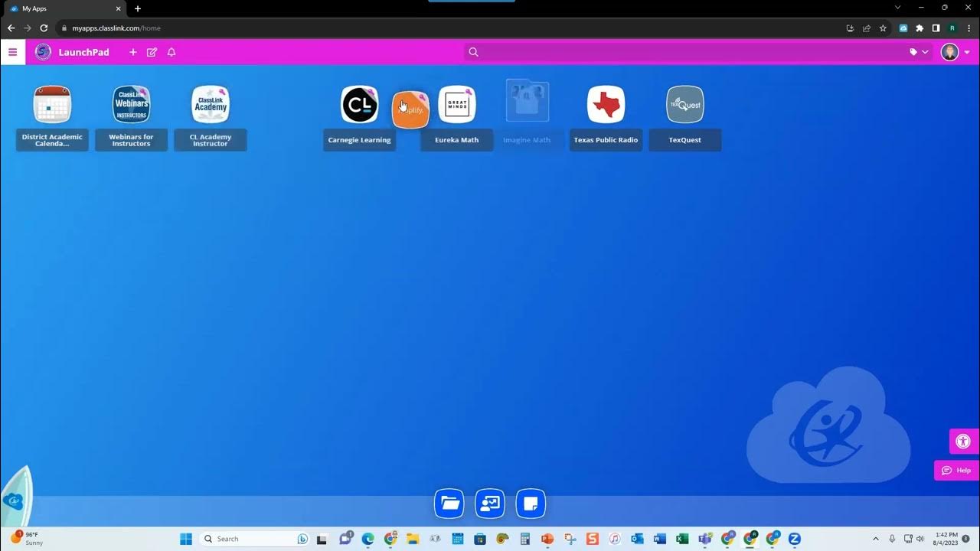
Task: Open Carnegie Learning app icon
Action: (x=359, y=105)
